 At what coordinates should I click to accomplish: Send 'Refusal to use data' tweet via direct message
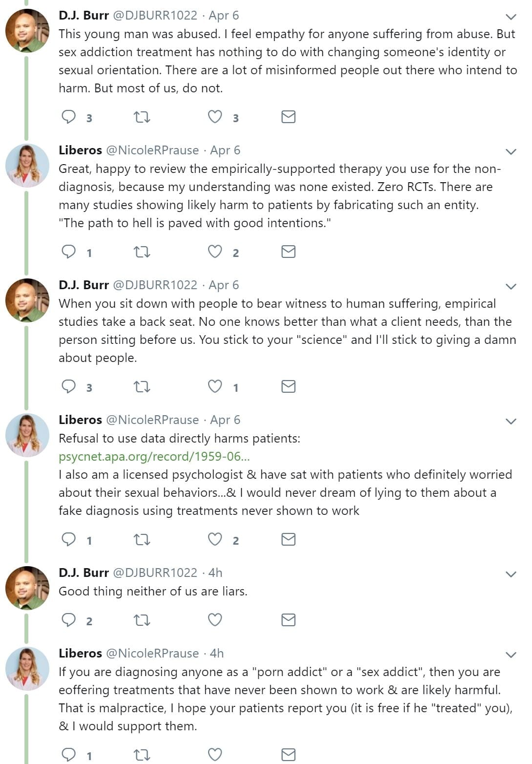288,539
